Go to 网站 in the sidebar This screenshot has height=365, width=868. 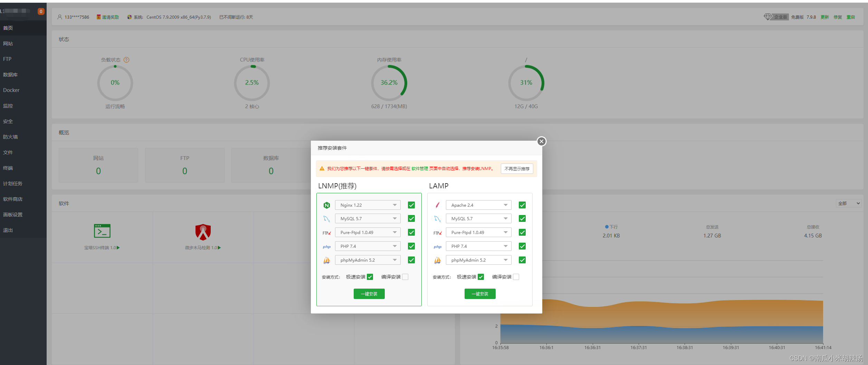coord(23,44)
